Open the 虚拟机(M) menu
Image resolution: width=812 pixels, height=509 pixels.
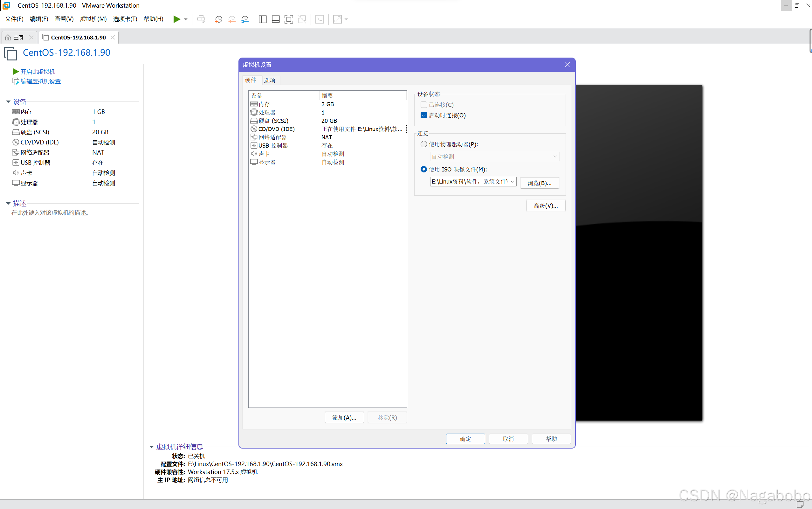[x=93, y=19]
